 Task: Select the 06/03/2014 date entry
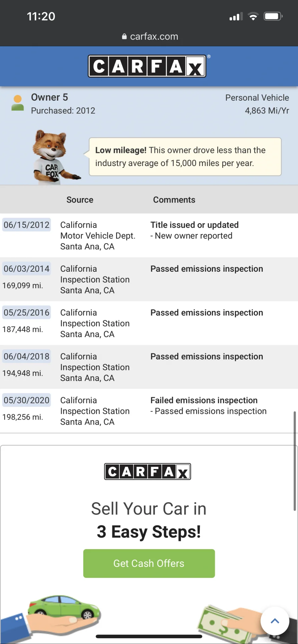[27, 269]
